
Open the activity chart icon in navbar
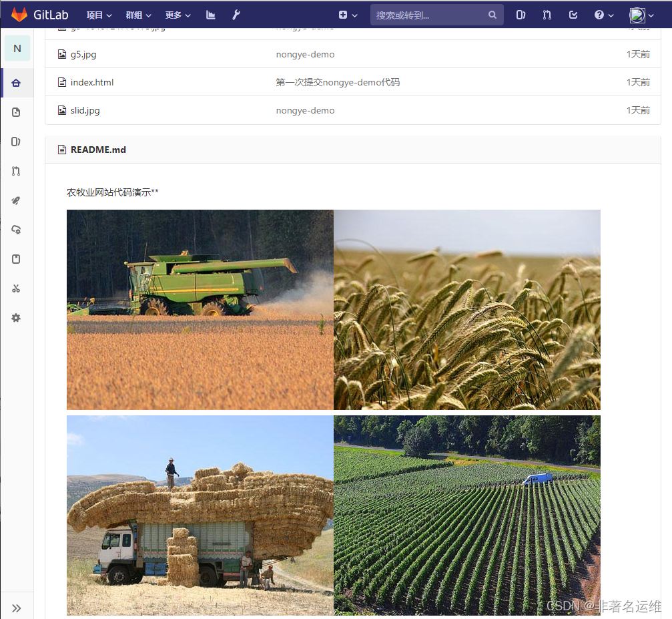tap(210, 15)
